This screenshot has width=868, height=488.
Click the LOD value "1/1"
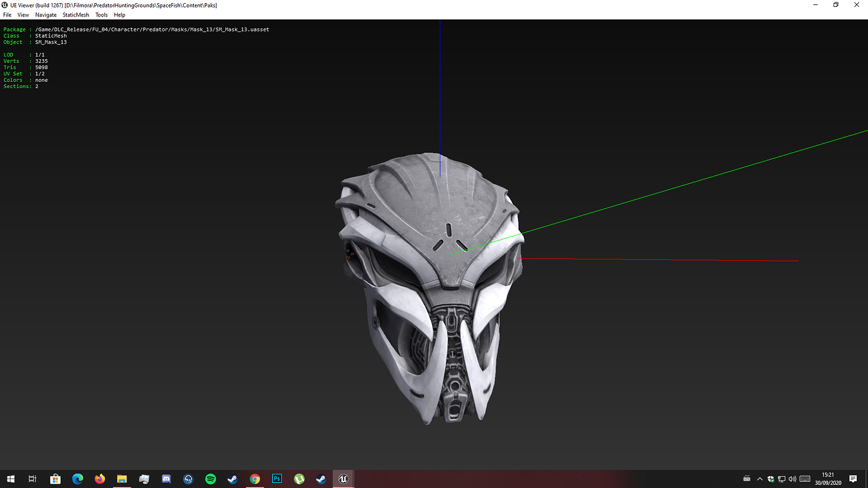click(40, 55)
